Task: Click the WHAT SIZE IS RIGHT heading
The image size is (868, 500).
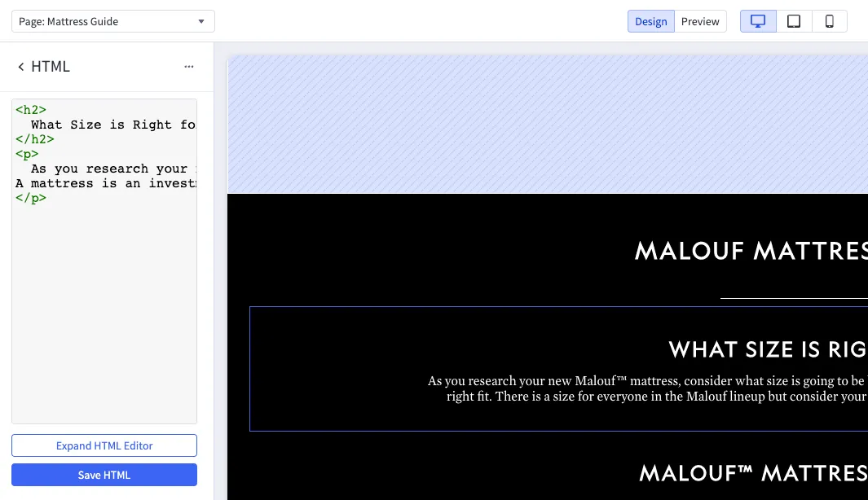Action: click(766, 349)
